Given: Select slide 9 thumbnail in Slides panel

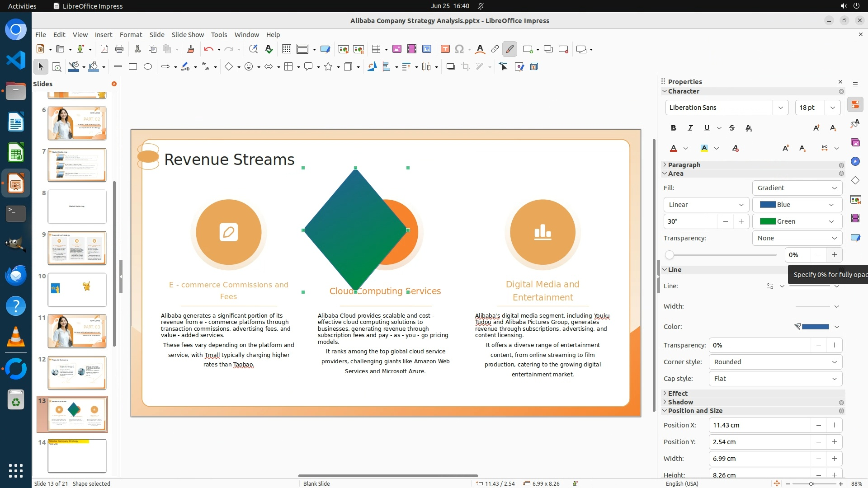Looking at the screenshot, I should [77, 248].
